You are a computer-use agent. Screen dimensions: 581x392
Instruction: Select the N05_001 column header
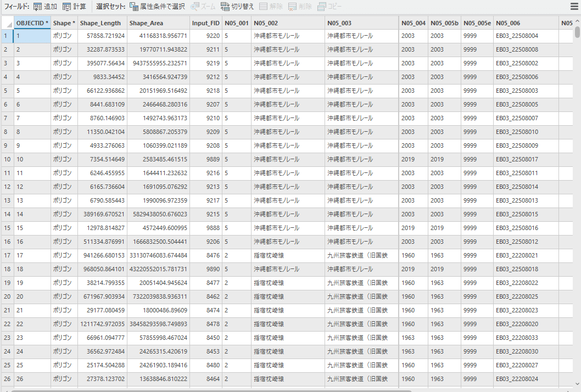pos(236,23)
